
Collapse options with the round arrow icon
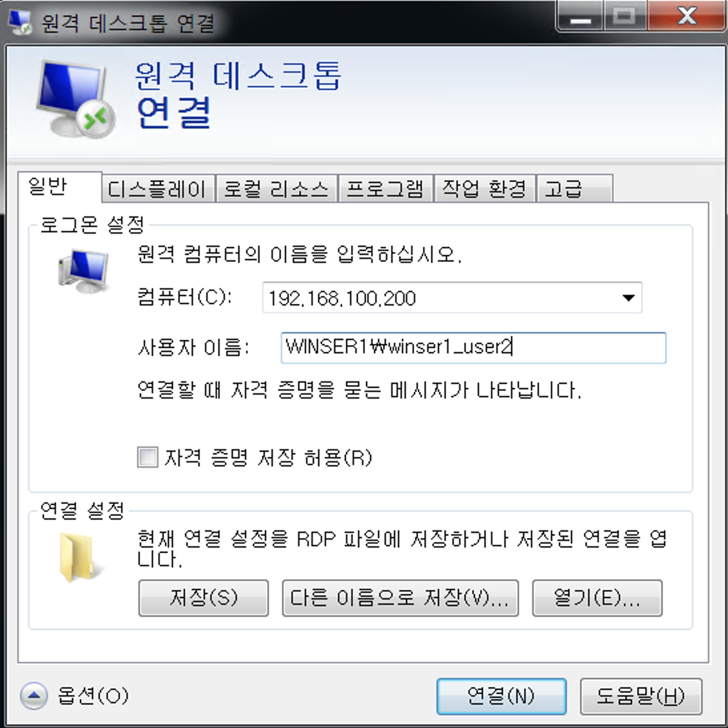click(x=33, y=695)
